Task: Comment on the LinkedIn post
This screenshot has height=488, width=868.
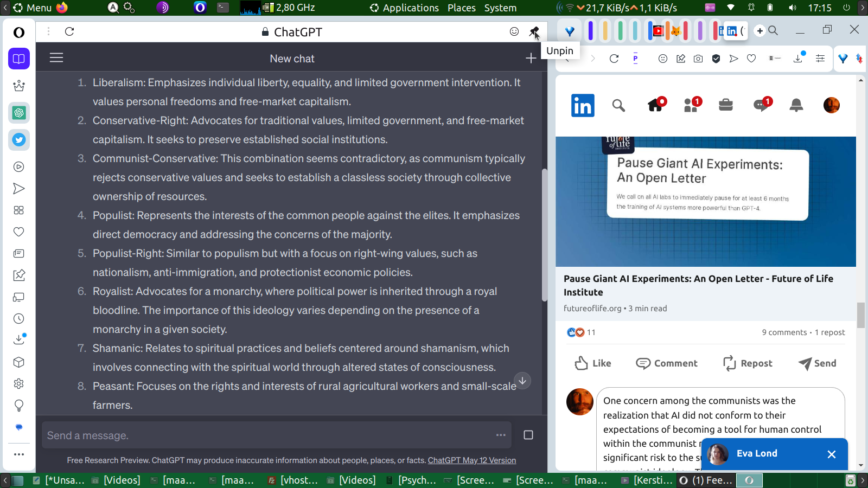Action: click(x=667, y=363)
